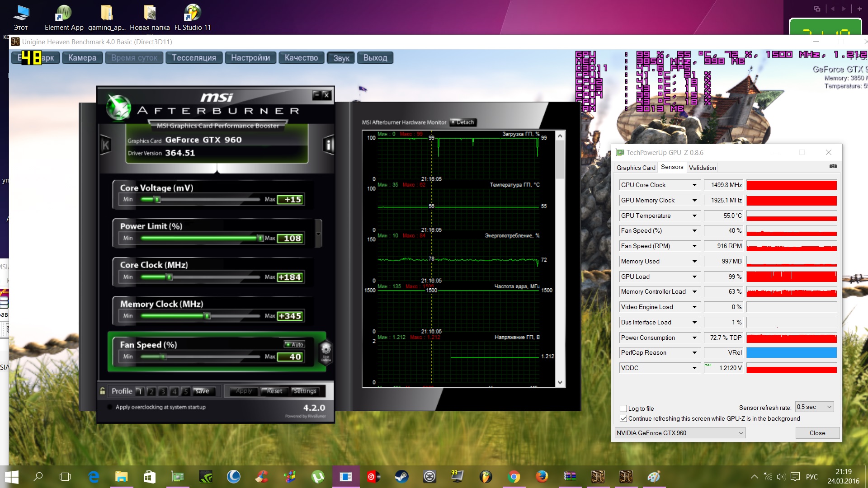Click the profile lock padlock icon
Viewport: 868px width, 488px height.
tap(103, 391)
